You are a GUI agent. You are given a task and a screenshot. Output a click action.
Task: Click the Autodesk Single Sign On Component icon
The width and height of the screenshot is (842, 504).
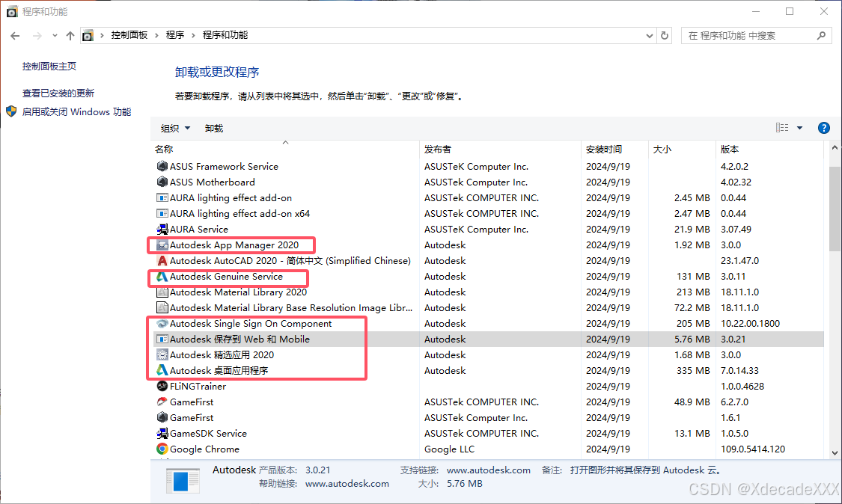[x=162, y=324]
